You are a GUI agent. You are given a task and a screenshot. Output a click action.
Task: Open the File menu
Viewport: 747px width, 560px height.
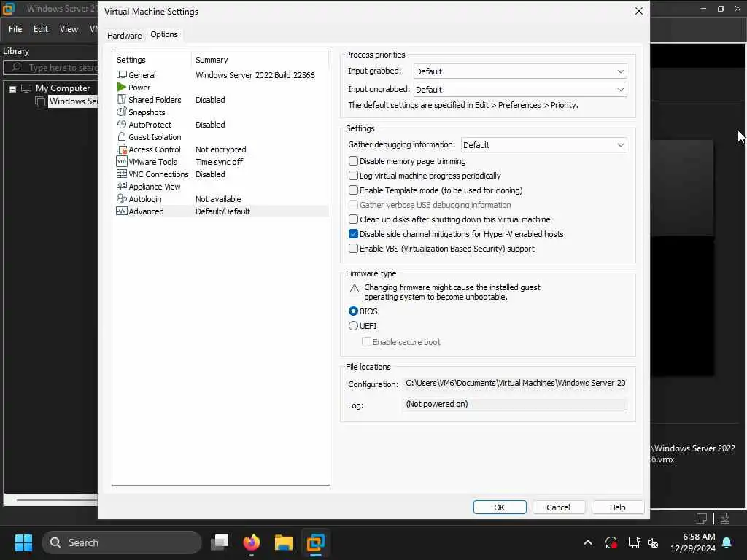(x=15, y=29)
